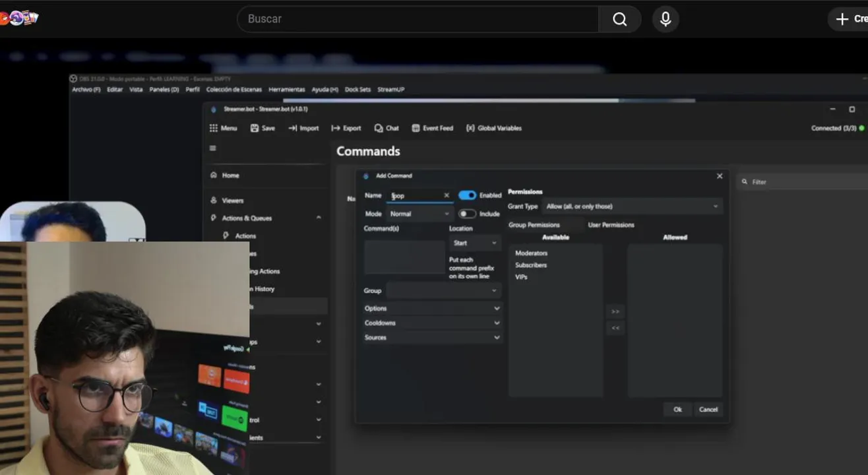
Task: Toggle the sidebar hamburger icon
Action: 212,148
